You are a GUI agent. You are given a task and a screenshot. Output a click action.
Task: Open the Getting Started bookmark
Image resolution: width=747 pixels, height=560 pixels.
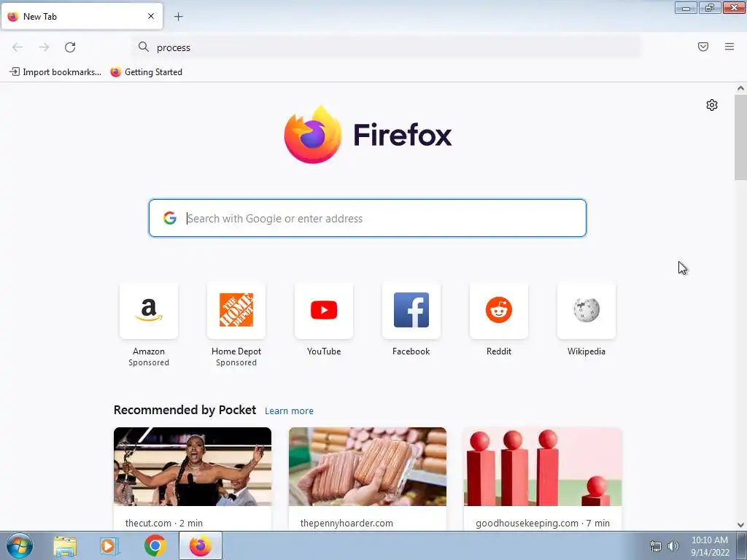[x=146, y=72]
